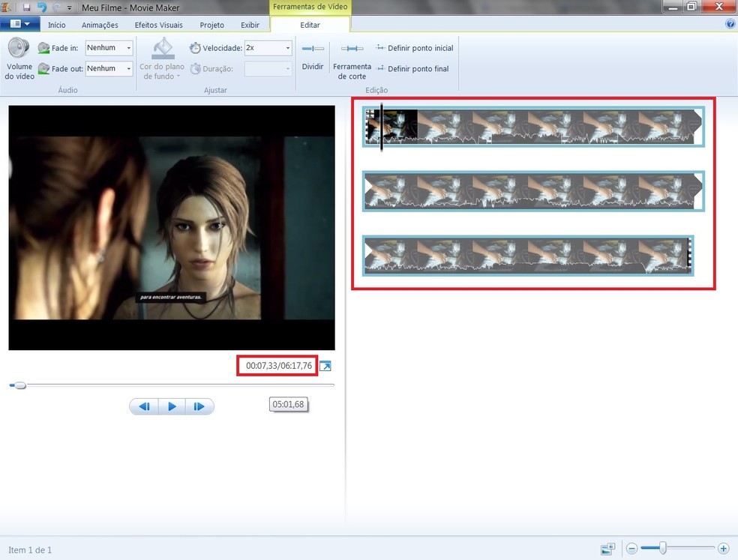Click the thumbnail size icon in status bar
Viewport: 738px width, 560px height.
pos(607,549)
